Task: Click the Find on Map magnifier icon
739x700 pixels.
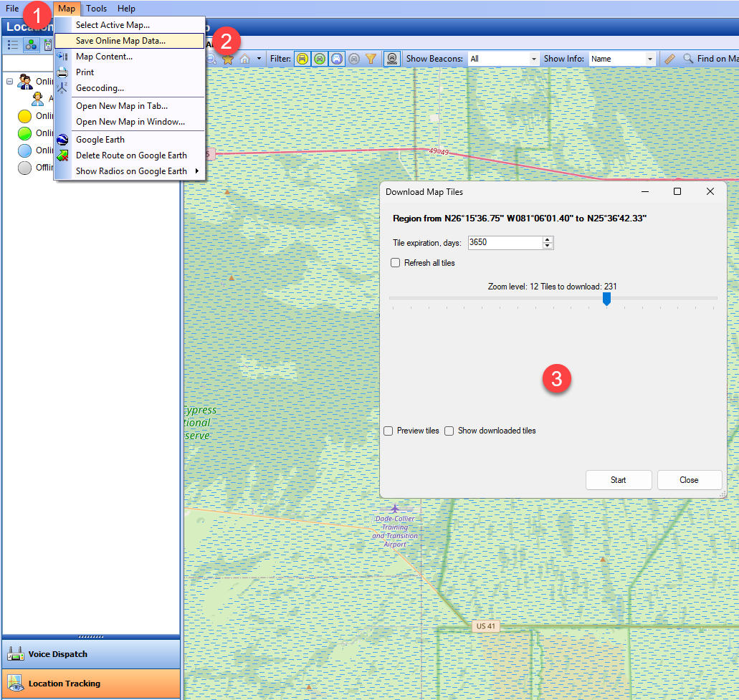Action: 687,59
